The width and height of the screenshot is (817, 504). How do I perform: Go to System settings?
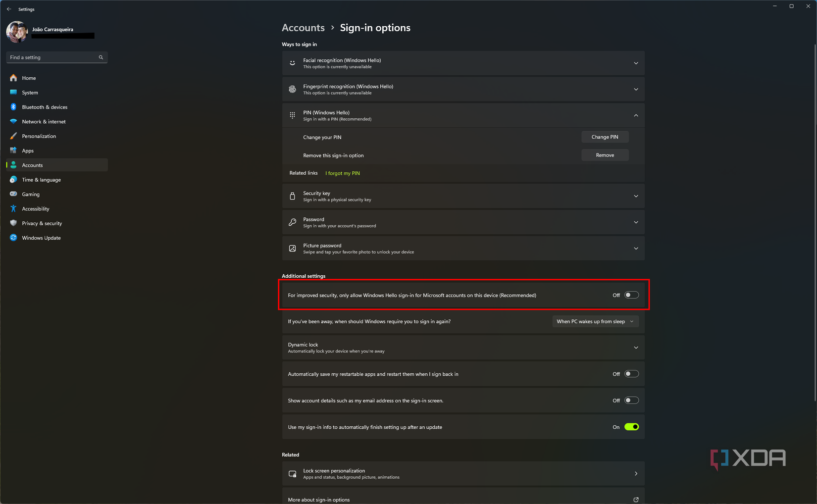[x=57, y=93]
